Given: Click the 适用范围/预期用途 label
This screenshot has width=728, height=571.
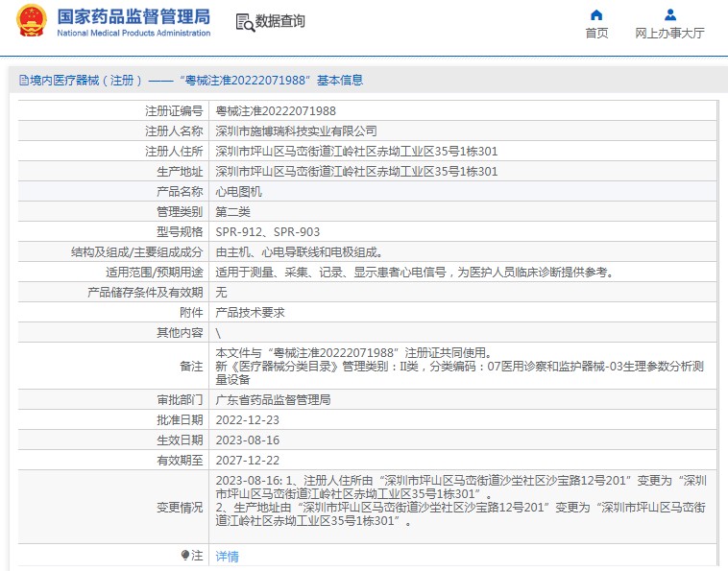Looking at the screenshot, I should click(x=154, y=273).
